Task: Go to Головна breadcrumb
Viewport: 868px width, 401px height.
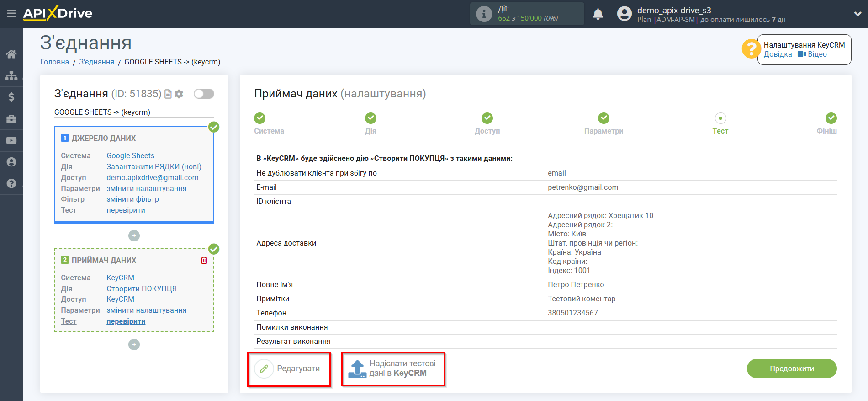Action: click(55, 62)
